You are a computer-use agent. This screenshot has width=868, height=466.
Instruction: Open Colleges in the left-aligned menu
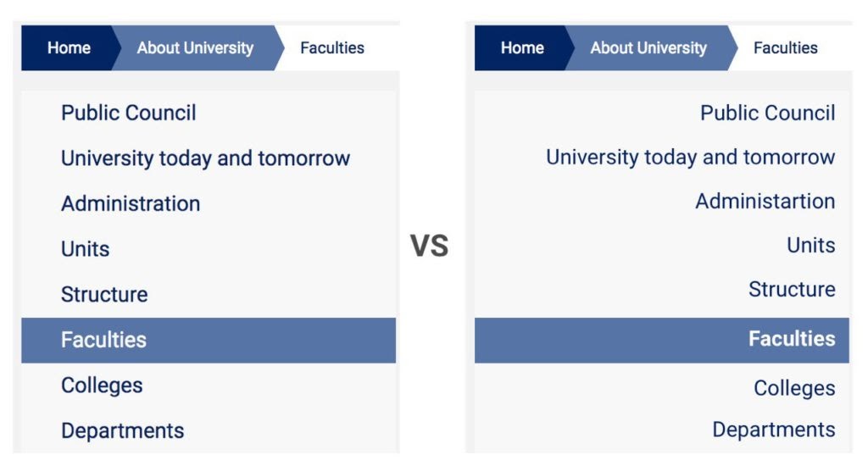[102, 386]
